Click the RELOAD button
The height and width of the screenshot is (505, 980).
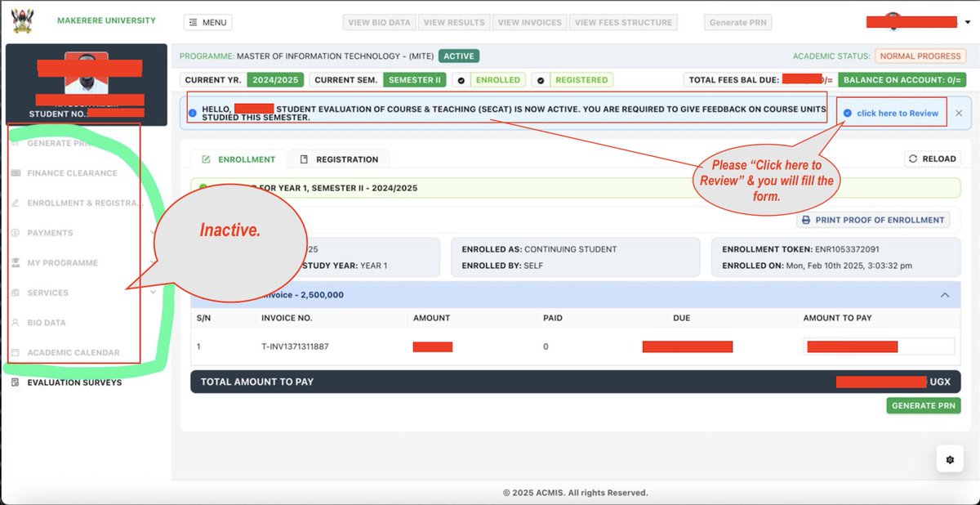click(932, 159)
